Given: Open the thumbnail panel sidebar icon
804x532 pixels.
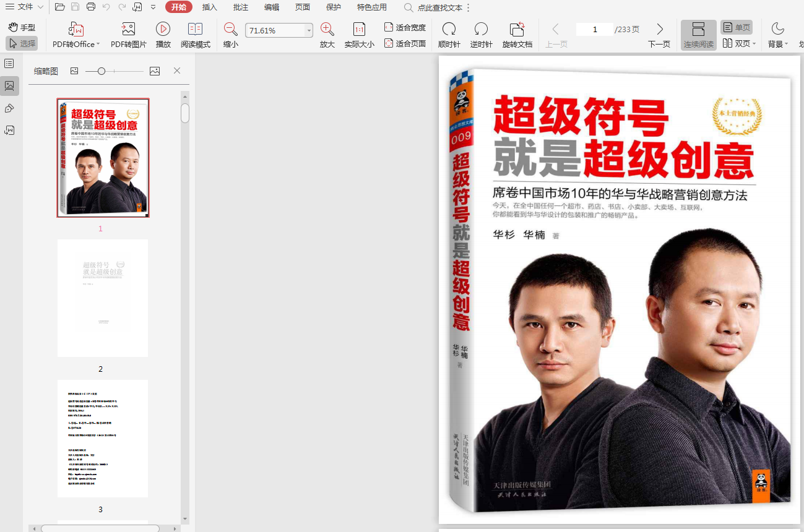Looking at the screenshot, I should point(9,86).
